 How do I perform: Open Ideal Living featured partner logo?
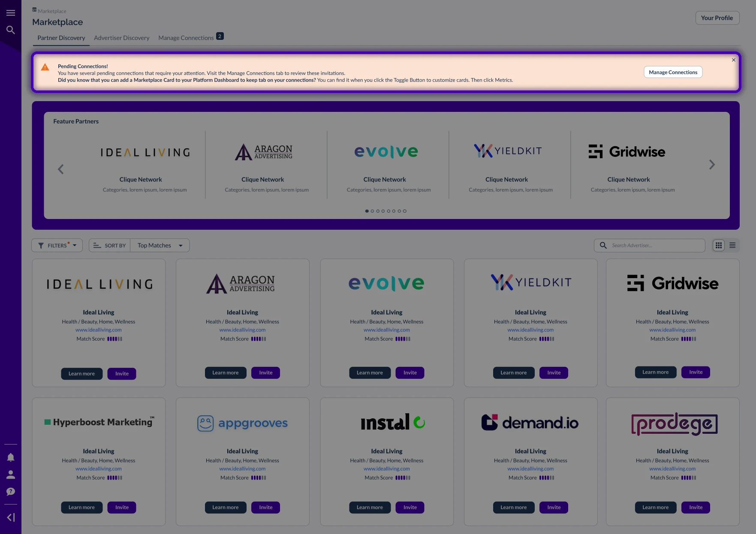click(145, 152)
